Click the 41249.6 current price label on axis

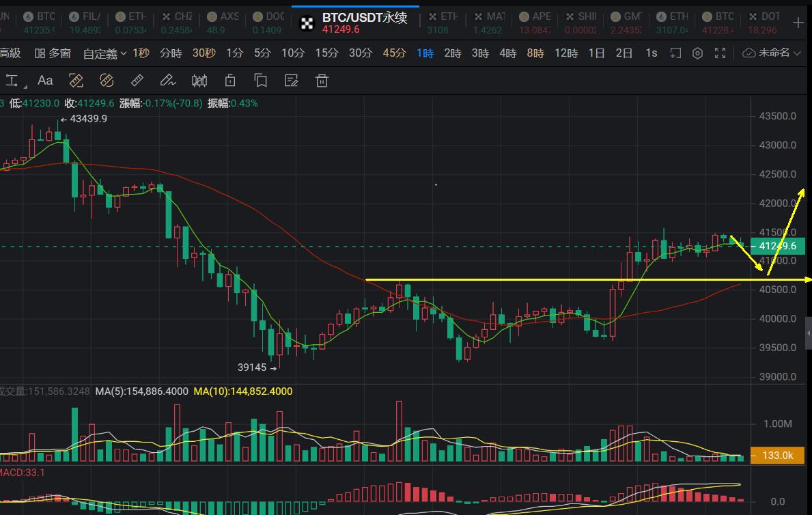point(778,246)
